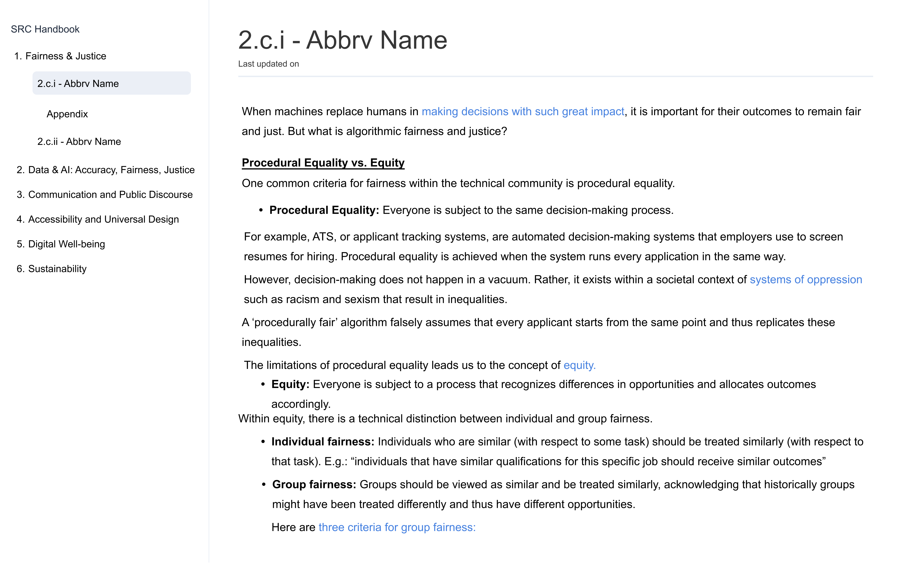Image resolution: width=905 pixels, height=588 pixels.
Task: Open 'three criteria for group fairness' link
Action: pyautogui.click(x=397, y=527)
